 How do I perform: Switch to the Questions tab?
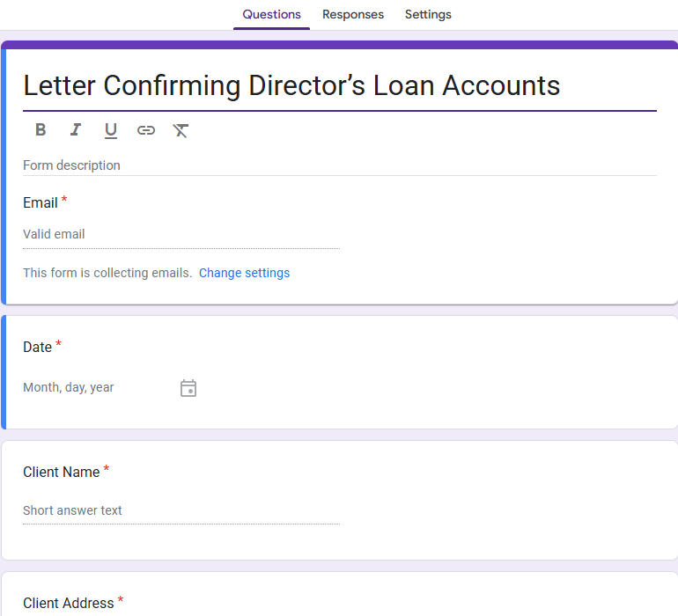click(x=271, y=15)
